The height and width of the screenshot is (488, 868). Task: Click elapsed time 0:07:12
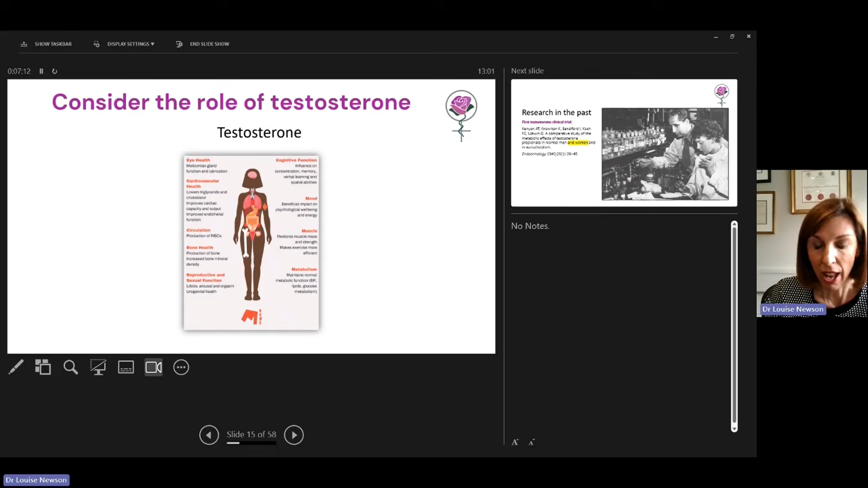click(19, 71)
